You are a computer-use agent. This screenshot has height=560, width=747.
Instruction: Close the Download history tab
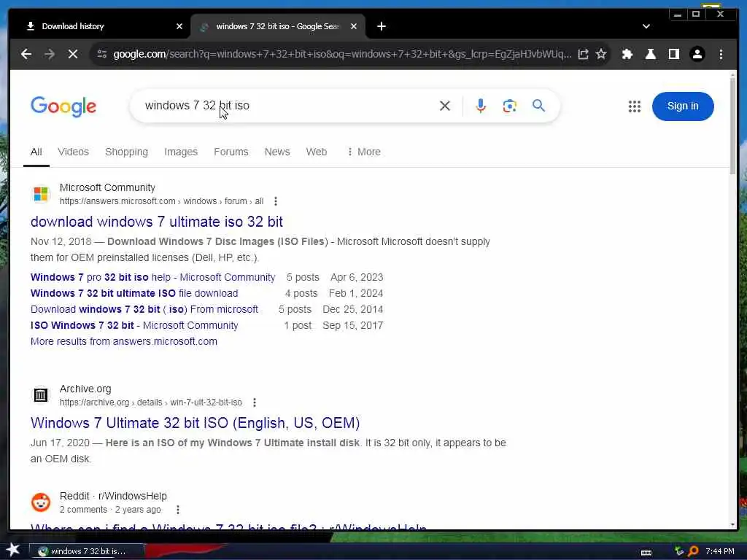[x=179, y=27]
